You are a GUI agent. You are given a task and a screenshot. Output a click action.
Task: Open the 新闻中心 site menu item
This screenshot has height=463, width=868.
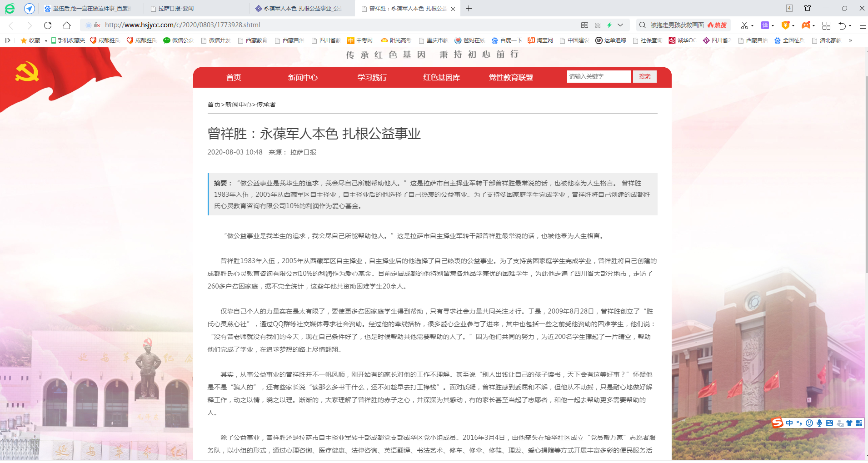pyautogui.click(x=303, y=77)
